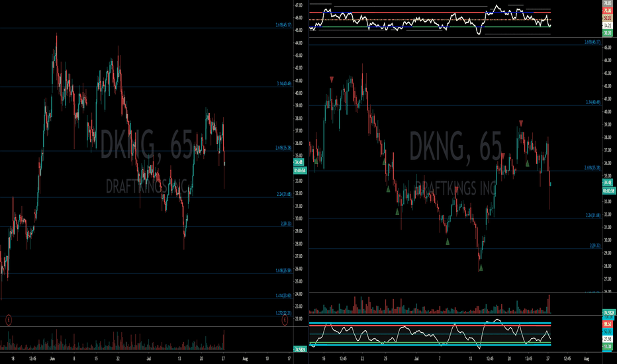The height and width of the screenshot is (364, 617).
Task: Click the green triangle below right chart's first candles
Action: tap(316, 161)
